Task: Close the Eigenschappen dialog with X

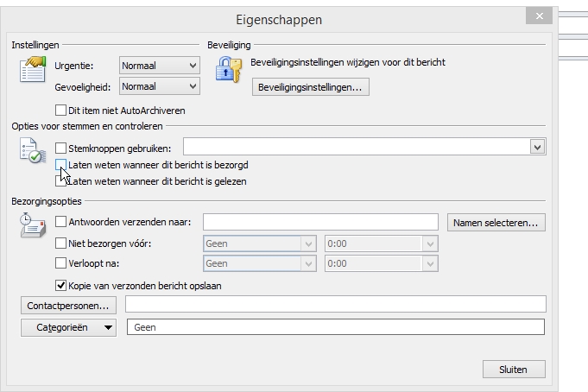Action: pyautogui.click(x=540, y=16)
